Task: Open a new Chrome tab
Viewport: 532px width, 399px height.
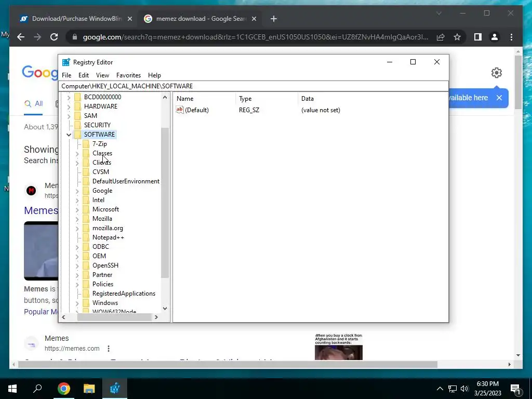Action: (x=274, y=19)
